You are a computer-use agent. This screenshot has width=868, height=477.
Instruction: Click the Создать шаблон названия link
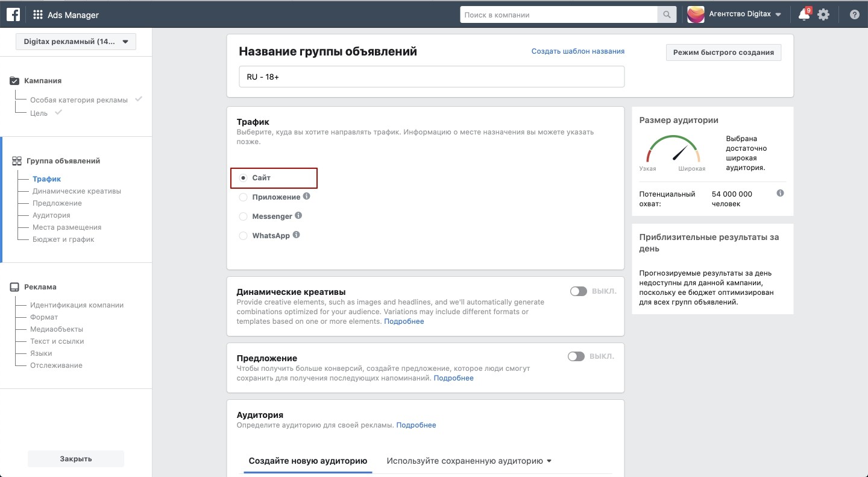click(577, 51)
